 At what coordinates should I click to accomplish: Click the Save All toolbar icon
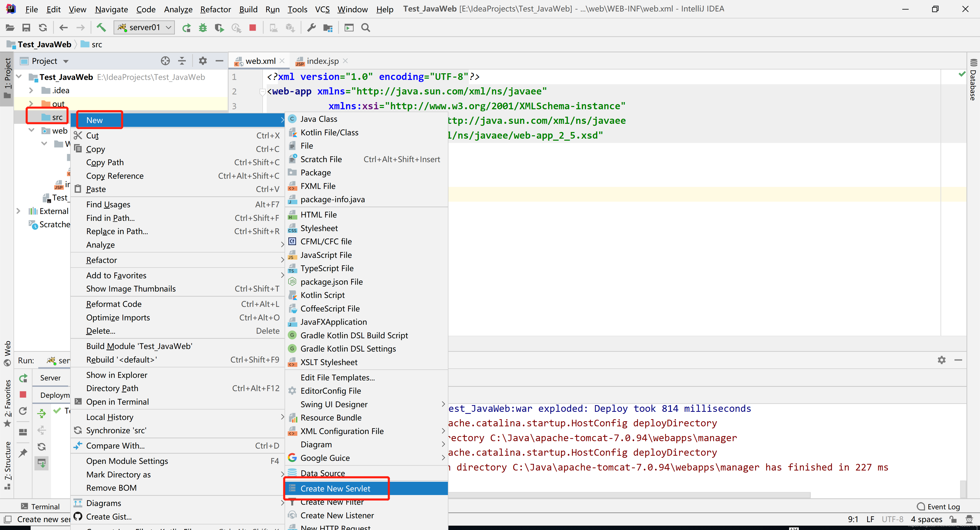tap(26, 27)
